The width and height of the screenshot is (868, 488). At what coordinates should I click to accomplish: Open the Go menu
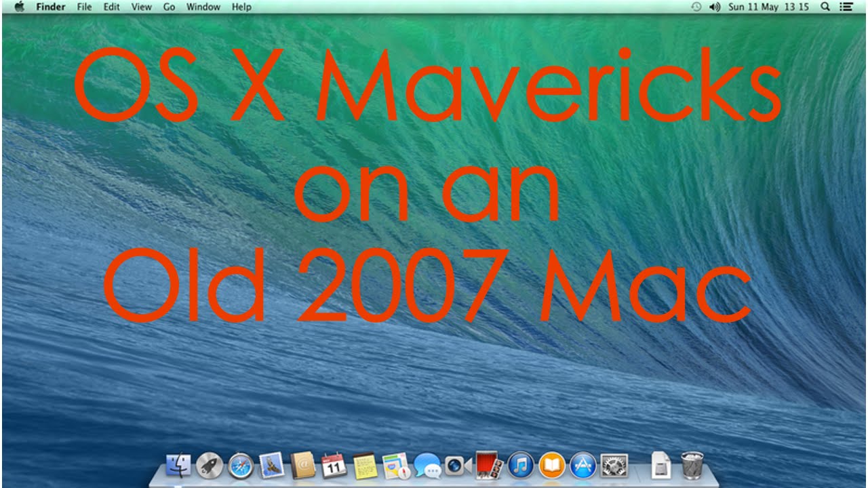(x=170, y=7)
